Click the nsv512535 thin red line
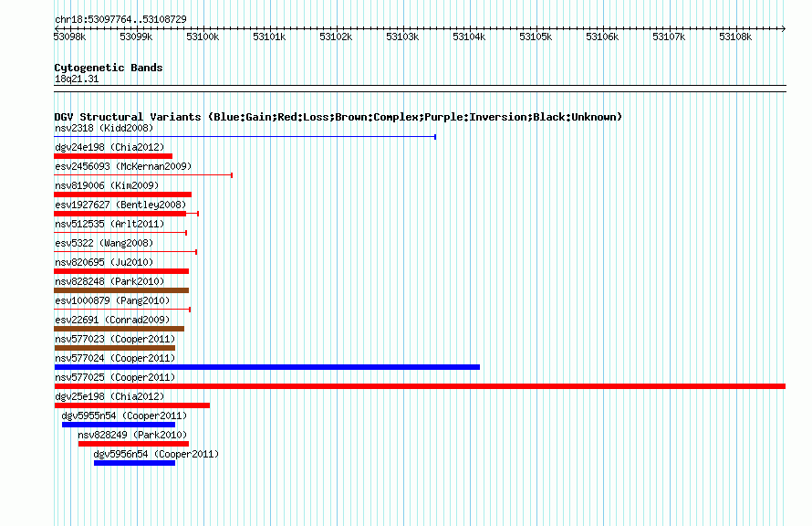The height and width of the screenshot is (526, 812). point(120,233)
